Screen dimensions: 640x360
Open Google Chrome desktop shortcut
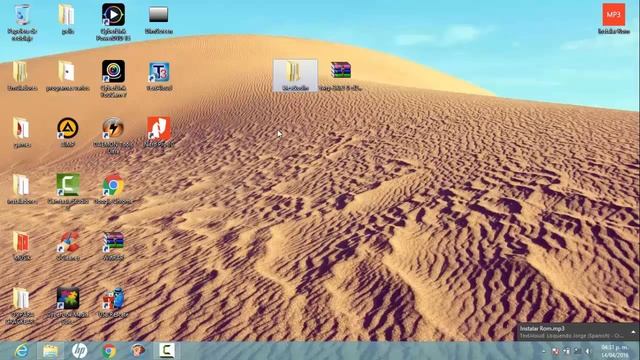[x=113, y=189]
